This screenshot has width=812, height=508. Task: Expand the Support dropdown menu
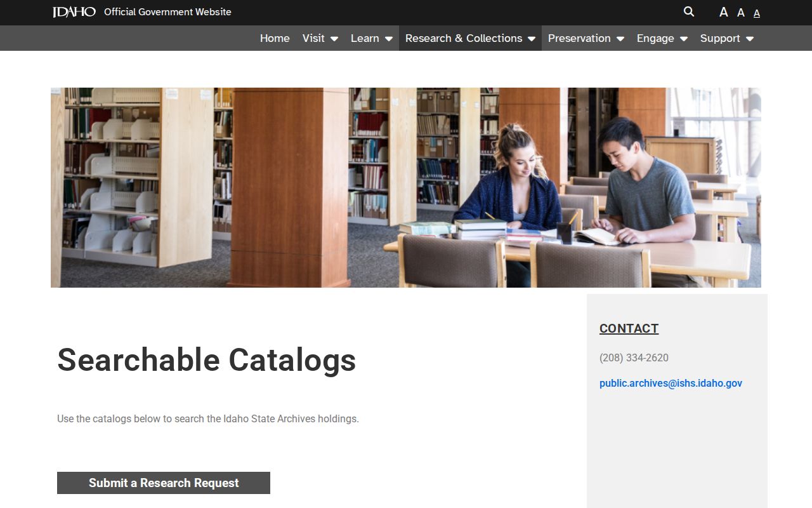pos(727,38)
